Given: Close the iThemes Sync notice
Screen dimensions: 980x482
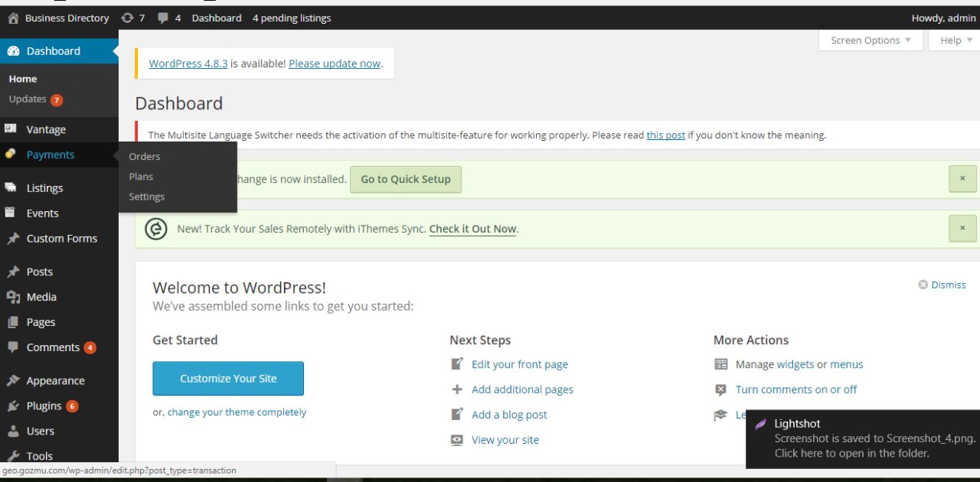Looking at the screenshot, I should [962, 229].
